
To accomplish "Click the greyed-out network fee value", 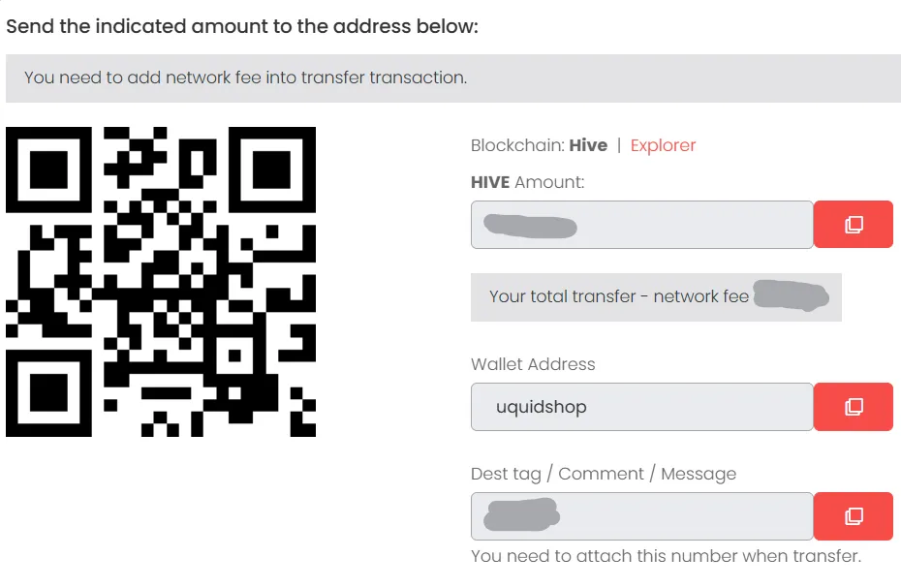I will coord(792,295).
